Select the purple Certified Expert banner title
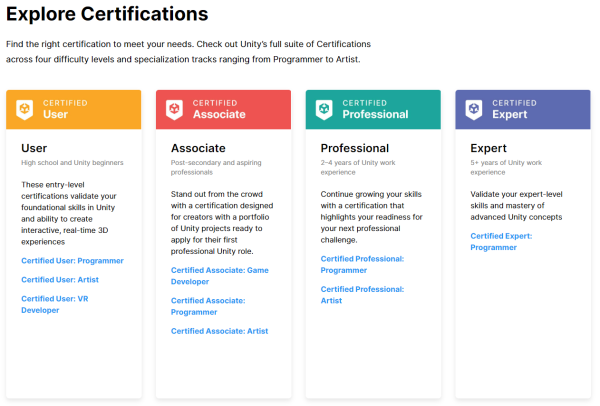 [514, 109]
